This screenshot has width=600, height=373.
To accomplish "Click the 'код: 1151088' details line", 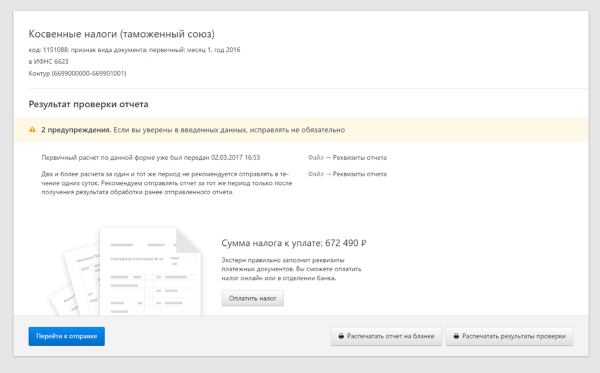I will pyautogui.click(x=134, y=50).
